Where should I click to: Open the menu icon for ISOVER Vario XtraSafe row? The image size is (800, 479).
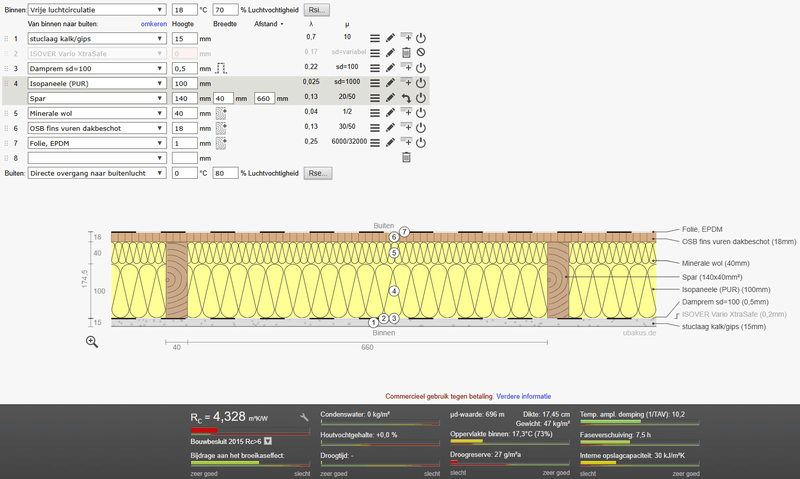[374, 53]
